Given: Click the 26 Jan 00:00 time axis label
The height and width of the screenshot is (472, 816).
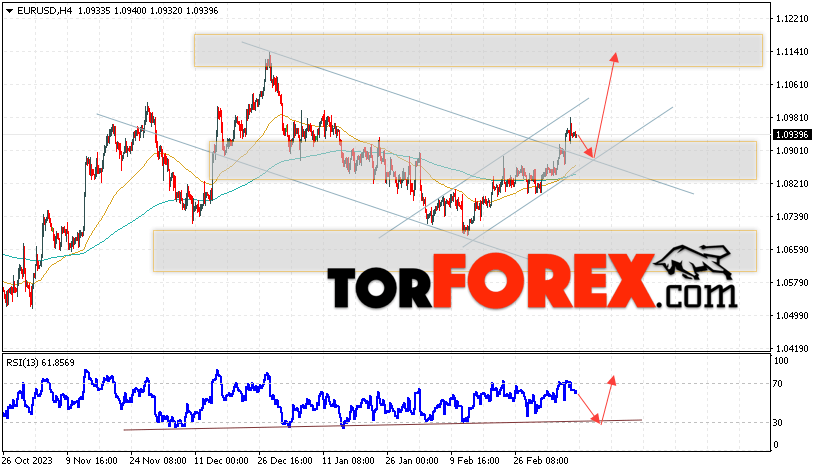Looking at the screenshot, I should (x=412, y=461).
